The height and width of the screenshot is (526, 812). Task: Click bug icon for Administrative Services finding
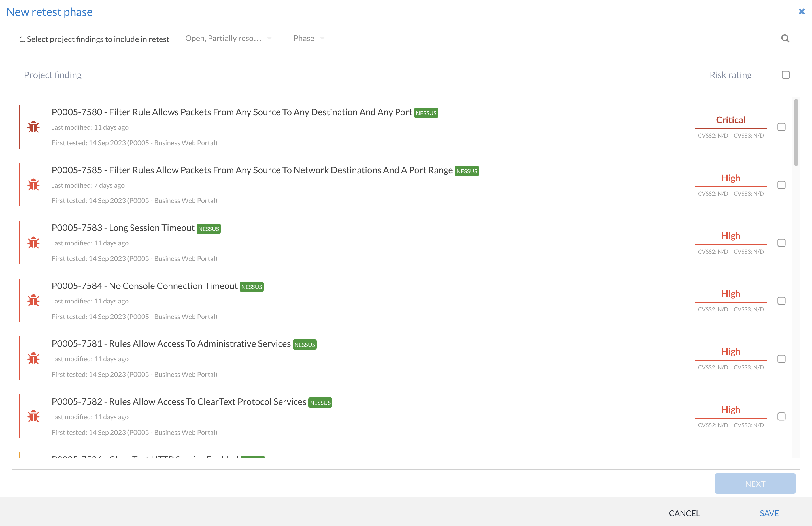tap(33, 359)
